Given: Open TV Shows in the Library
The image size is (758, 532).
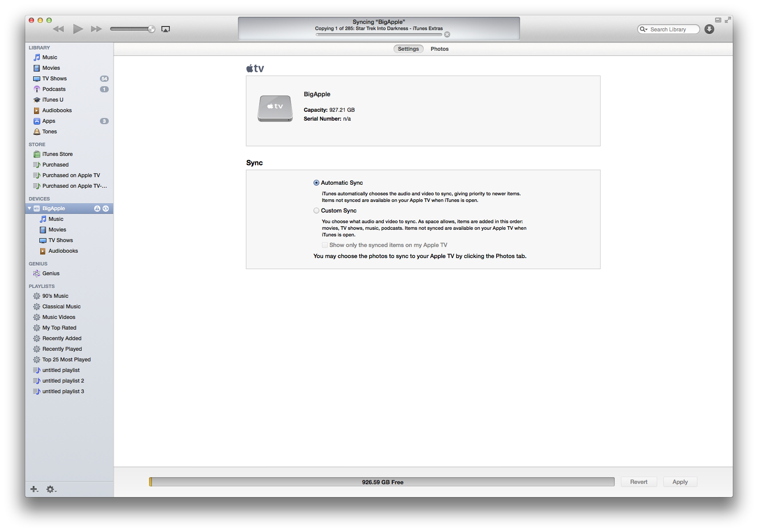Looking at the screenshot, I should click(69, 79).
